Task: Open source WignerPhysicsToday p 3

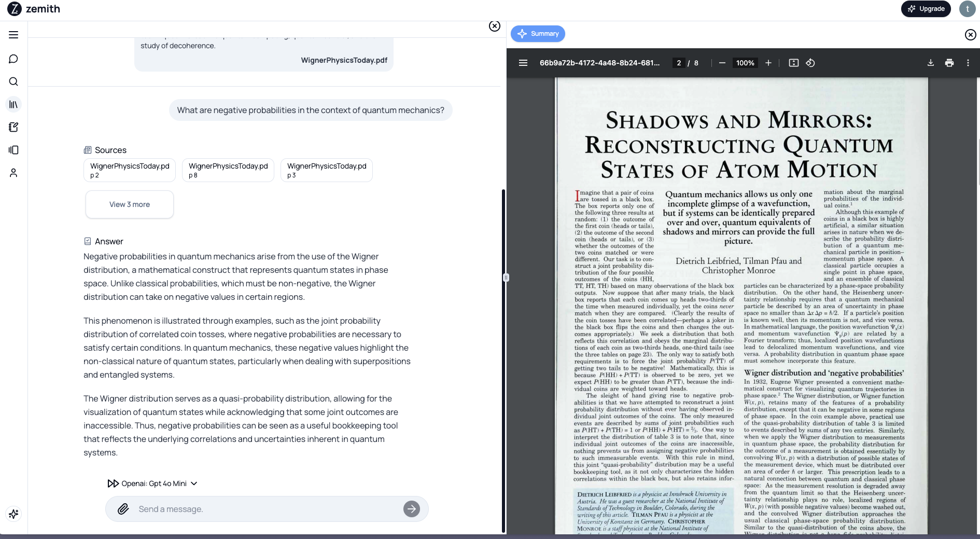Action: click(x=327, y=170)
